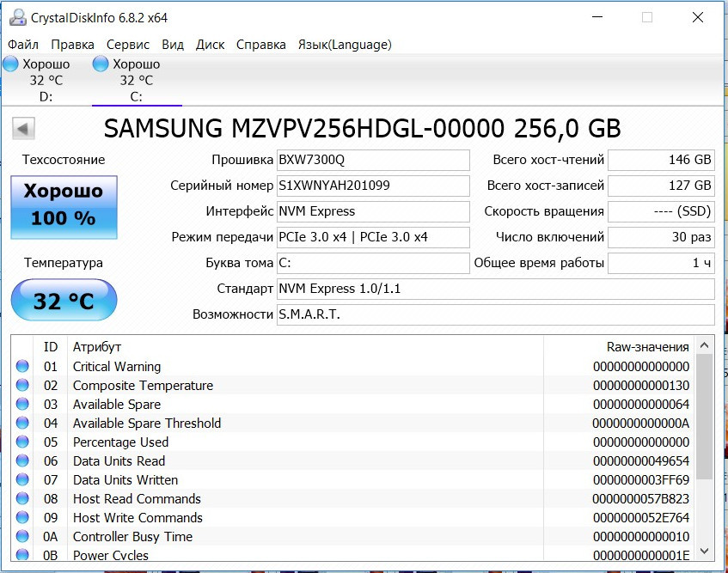Click status dot for Critical Warning row
The width and height of the screenshot is (728, 573).
pyautogui.click(x=22, y=366)
